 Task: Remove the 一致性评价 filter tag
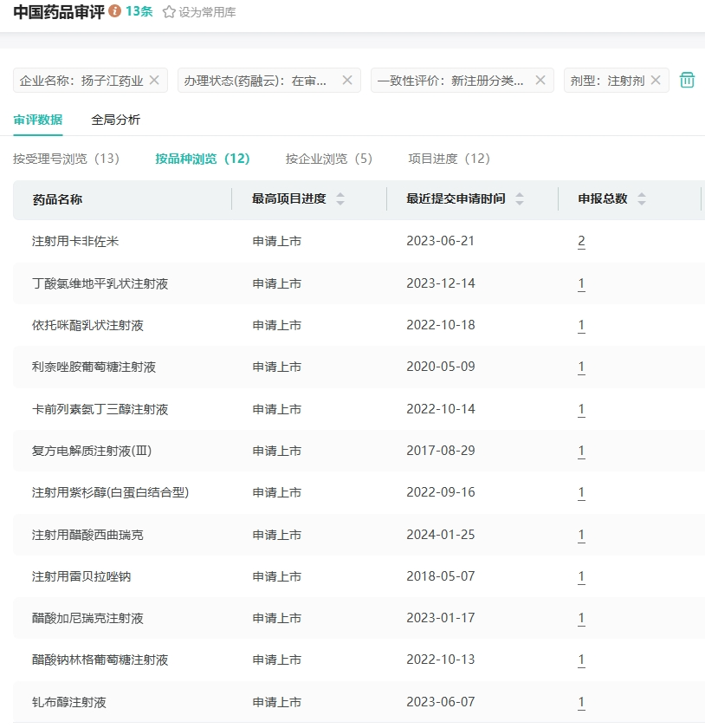[540, 81]
